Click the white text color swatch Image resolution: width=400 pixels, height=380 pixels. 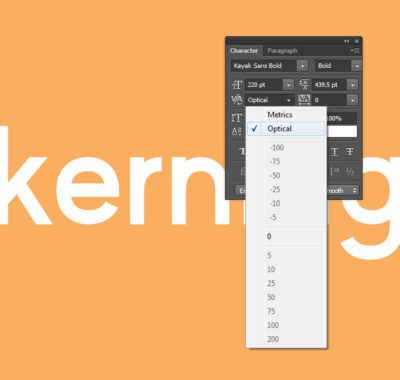click(342, 132)
